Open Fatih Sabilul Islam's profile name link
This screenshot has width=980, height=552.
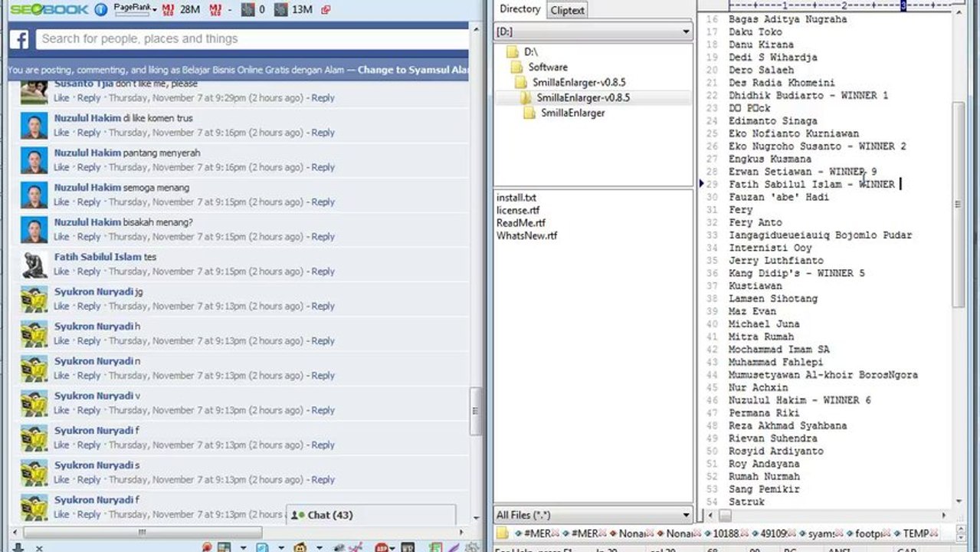coord(98,257)
